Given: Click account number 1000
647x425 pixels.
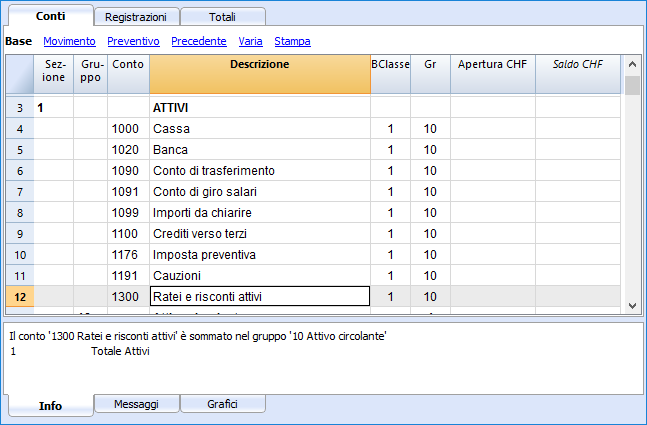Looking at the screenshot, I should (128, 129).
